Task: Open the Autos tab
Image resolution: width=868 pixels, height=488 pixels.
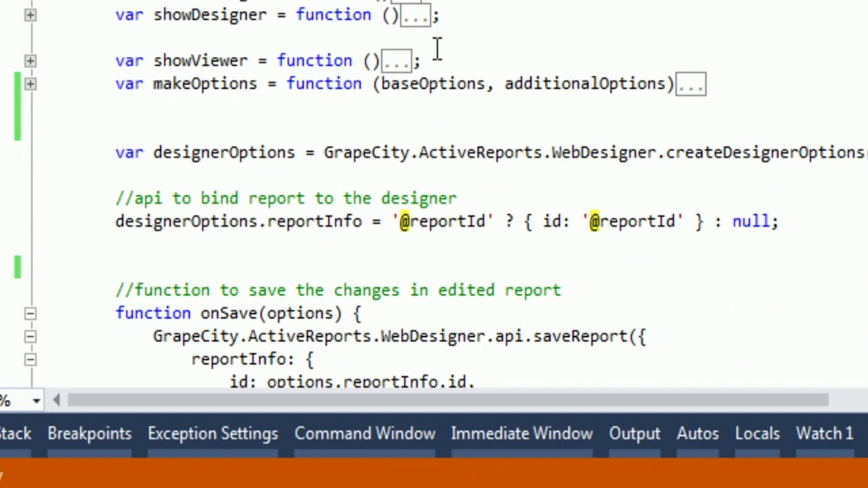Action: point(697,433)
